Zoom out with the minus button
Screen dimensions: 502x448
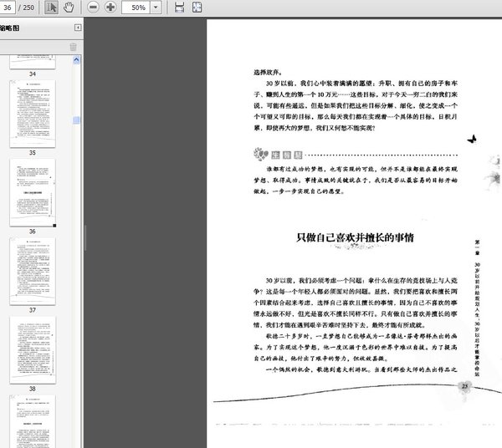(x=93, y=8)
